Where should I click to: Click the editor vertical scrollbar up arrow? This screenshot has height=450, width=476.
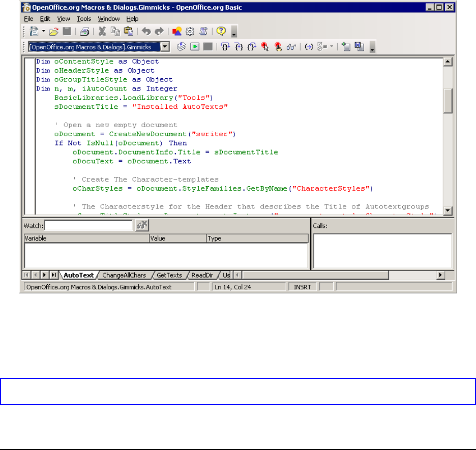448,62
